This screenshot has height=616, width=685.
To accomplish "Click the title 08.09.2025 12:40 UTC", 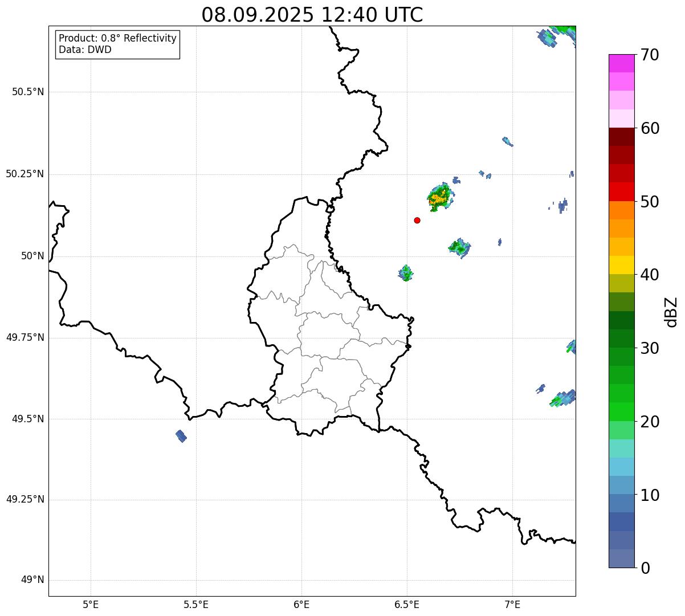I will (312, 15).
